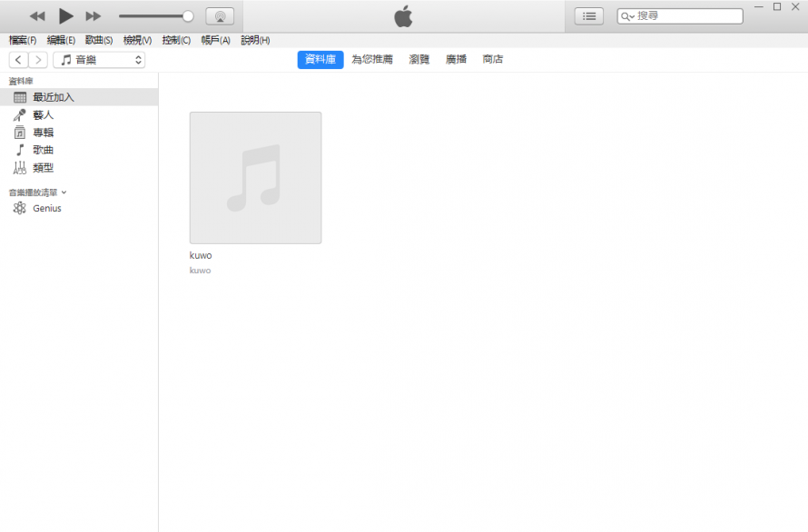
Task: Open the AirPlay output button
Action: 220,16
